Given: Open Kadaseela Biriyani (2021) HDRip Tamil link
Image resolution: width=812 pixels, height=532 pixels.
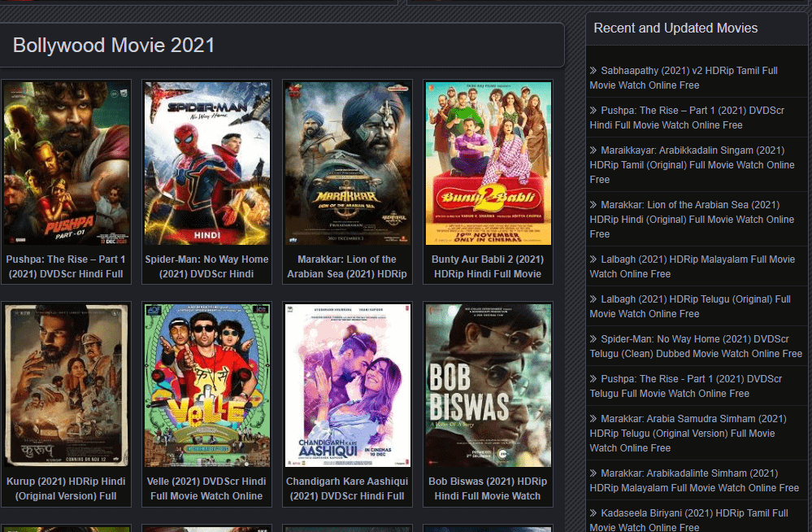Looking at the screenshot, I should click(x=688, y=520).
